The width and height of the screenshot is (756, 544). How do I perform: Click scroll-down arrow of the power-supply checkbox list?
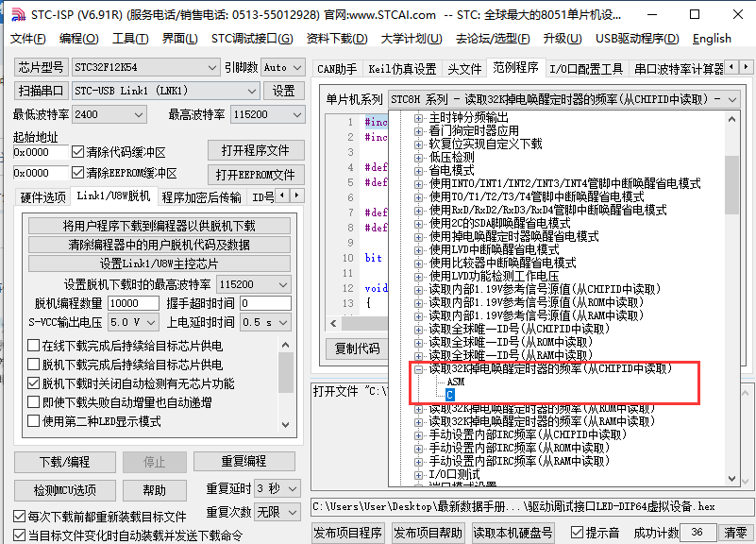[x=285, y=424]
